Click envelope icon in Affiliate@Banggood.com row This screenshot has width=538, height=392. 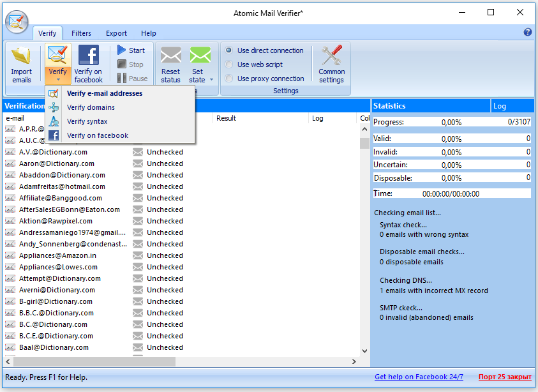pos(138,198)
